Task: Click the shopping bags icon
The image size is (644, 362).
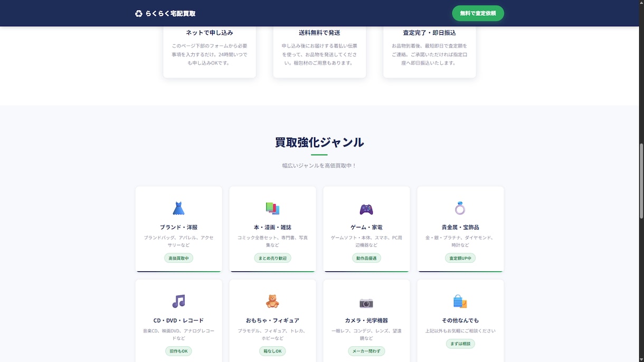Action: click(460, 301)
